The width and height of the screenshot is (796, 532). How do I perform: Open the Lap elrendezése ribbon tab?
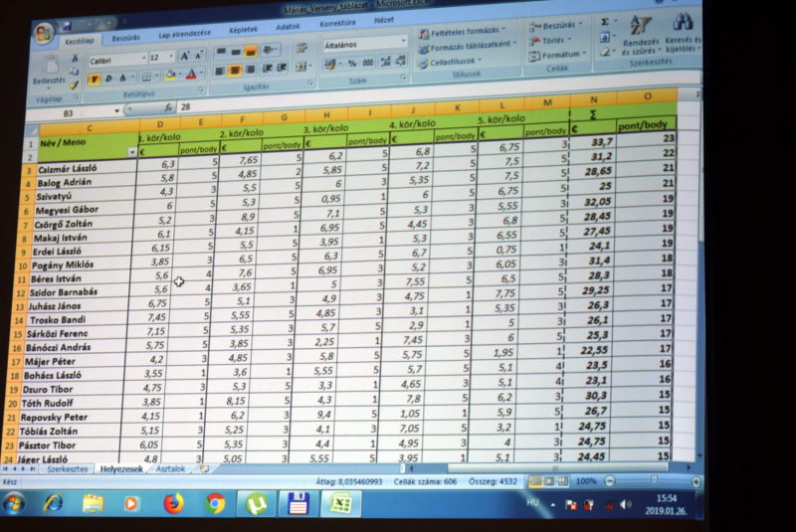click(184, 34)
